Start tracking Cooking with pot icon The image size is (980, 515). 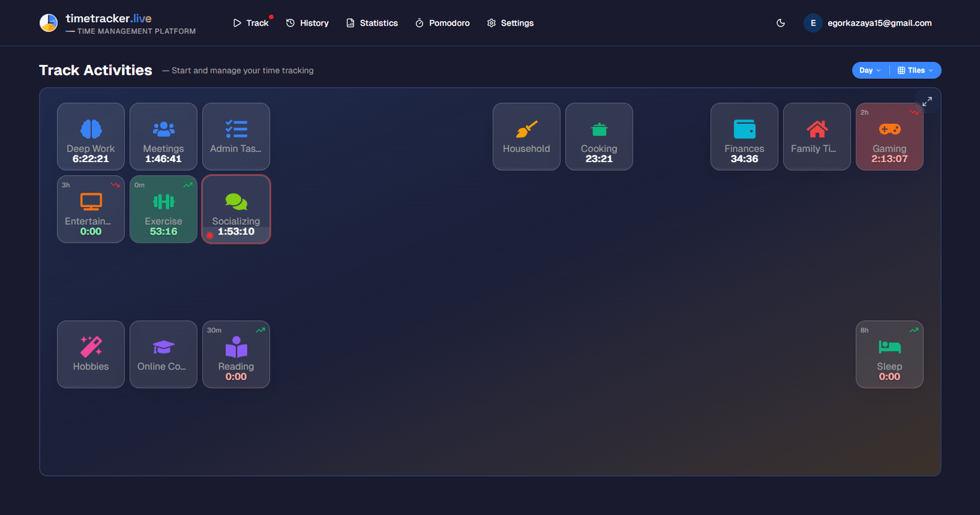[x=599, y=137]
